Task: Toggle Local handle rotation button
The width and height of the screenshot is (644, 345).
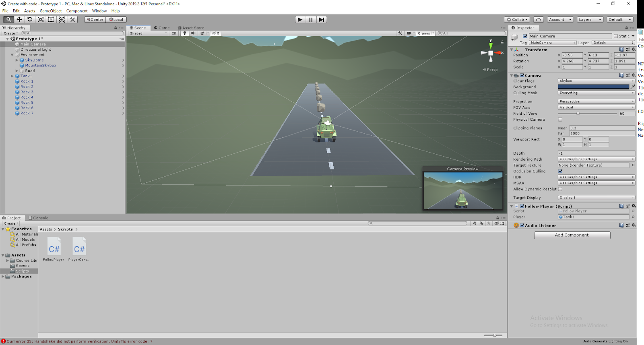Action: pos(116,19)
